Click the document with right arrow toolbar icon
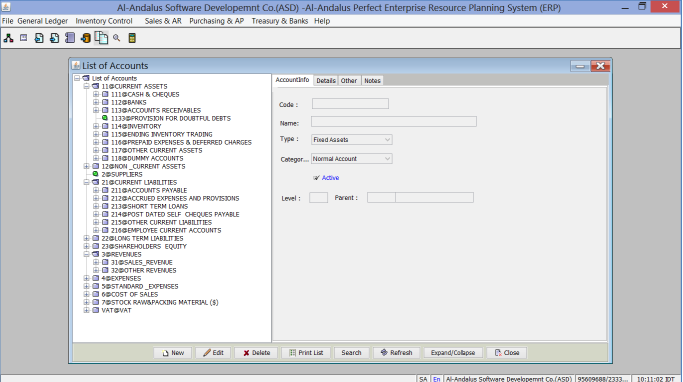Image resolution: width=683 pixels, height=382 pixels. click(x=54, y=38)
